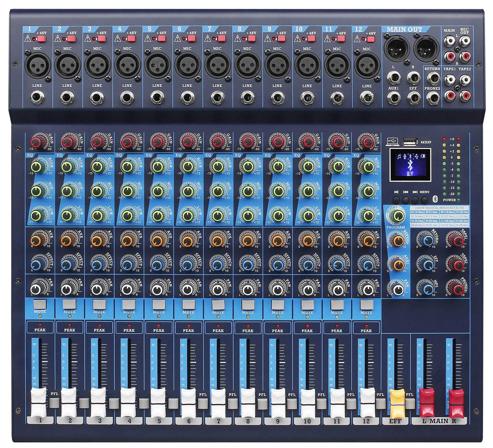Select the music note icon on the LCD
Viewport: 493px width, 448px height.
399,157
